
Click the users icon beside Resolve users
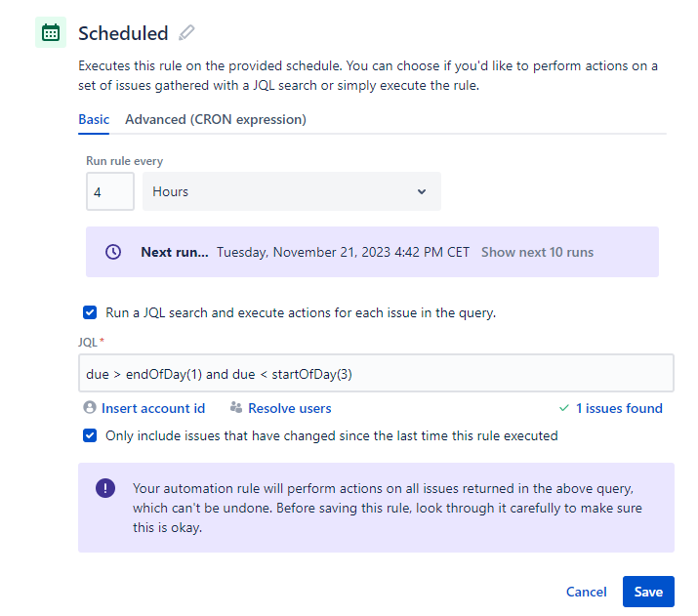tap(236, 408)
